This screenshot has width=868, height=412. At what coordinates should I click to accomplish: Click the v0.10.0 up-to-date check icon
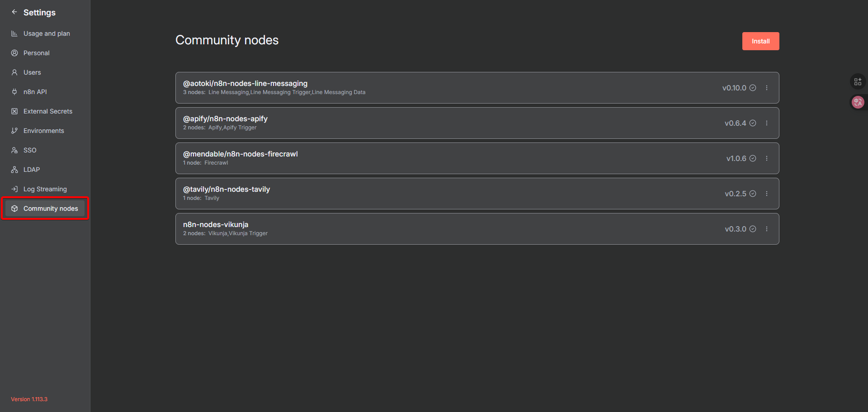pyautogui.click(x=753, y=88)
